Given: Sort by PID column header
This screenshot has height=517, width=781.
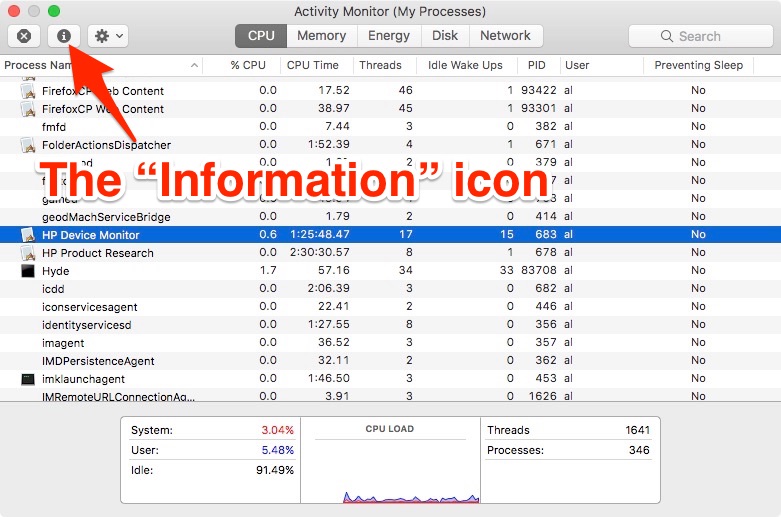Looking at the screenshot, I should click(x=536, y=65).
